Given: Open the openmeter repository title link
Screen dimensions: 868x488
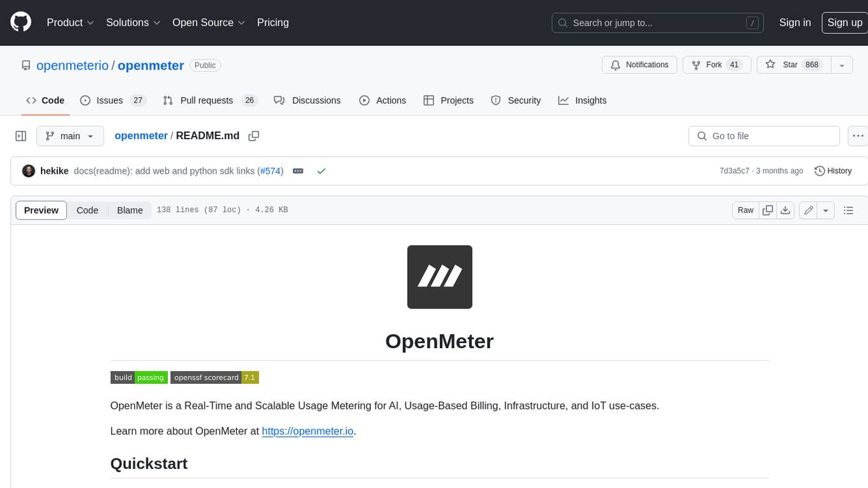Looking at the screenshot, I should point(151,65).
